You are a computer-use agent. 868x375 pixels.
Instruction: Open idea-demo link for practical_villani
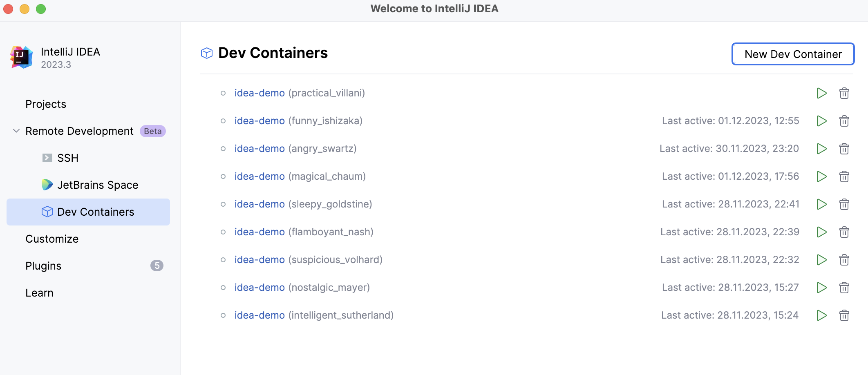[260, 93]
